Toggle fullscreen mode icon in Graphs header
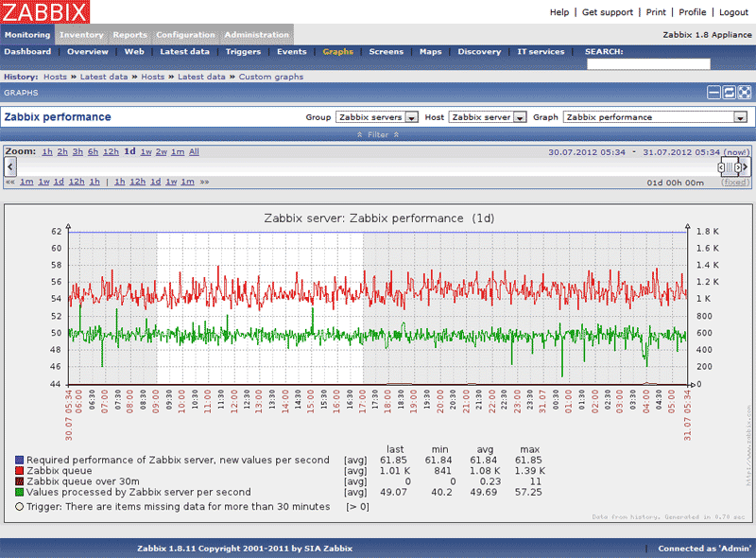Viewport: 756px width, 558px height. (x=745, y=93)
